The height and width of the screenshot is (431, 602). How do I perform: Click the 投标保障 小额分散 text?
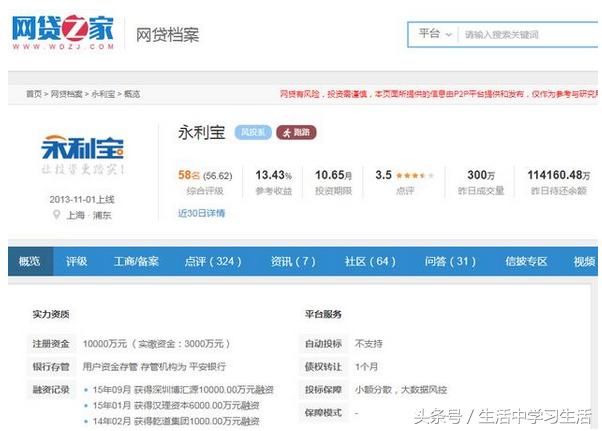click(x=401, y=390)
